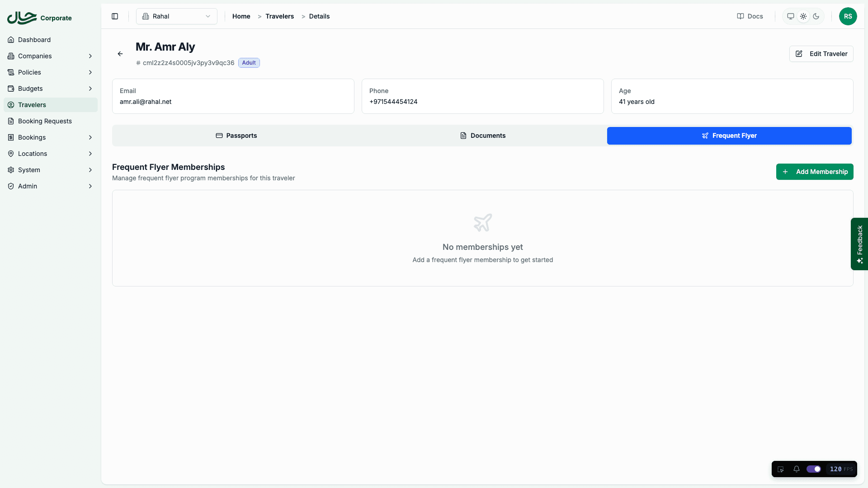Toggle the purple switch in dev toolbar

[x=814, y=469]
